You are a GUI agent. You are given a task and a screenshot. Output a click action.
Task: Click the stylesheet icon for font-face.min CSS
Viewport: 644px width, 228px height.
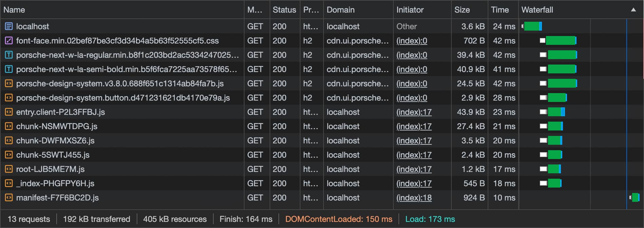(9, 41)
